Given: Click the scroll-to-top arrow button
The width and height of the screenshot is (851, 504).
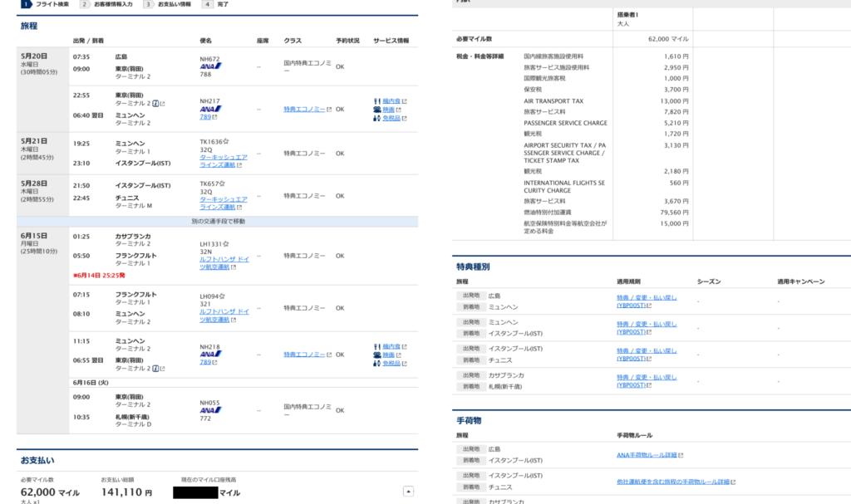Looking at the screenshot, I should coord(407,492).
